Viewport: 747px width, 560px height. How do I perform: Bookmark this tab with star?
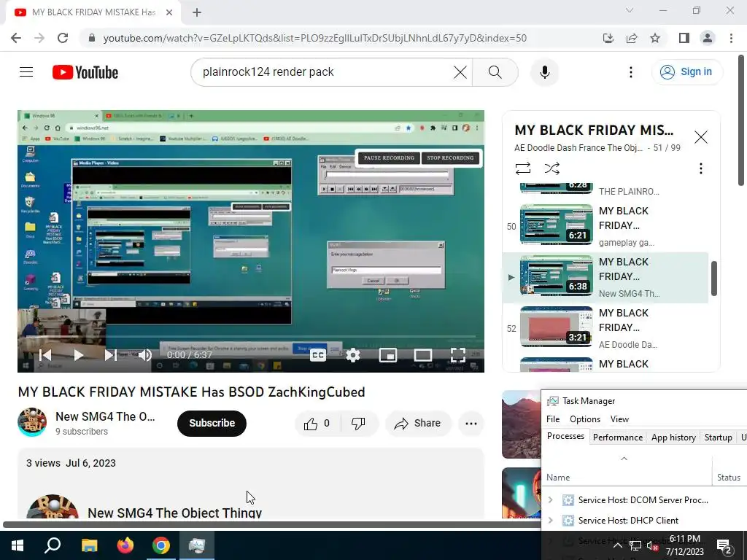pyautogui.click(x=655, y=38)
